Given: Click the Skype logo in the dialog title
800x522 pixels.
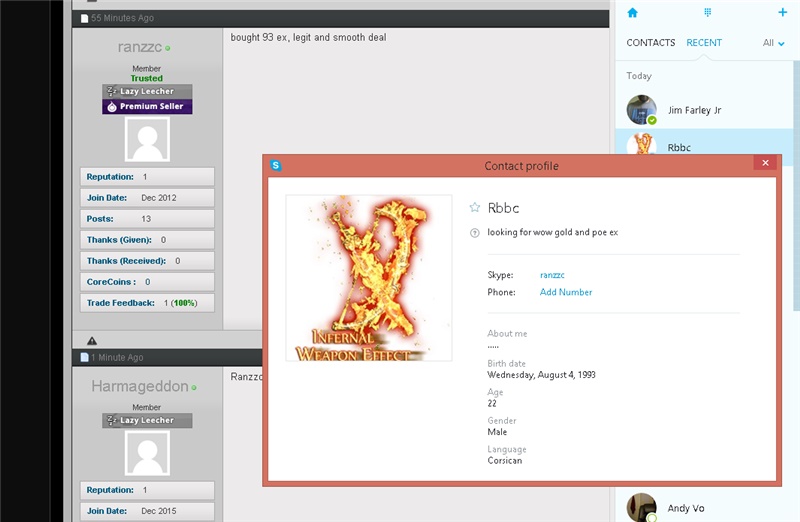Looking at the screenshot, I should click(276, 165).
